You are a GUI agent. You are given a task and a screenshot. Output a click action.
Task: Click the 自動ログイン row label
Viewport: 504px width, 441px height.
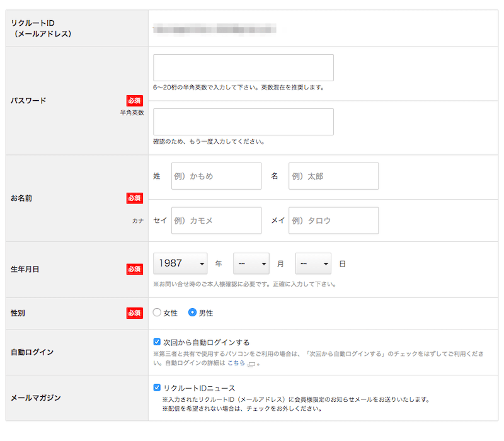point(32,352)
